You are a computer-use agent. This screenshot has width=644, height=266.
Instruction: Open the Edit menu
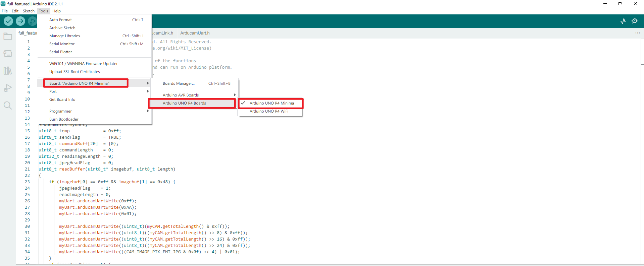(x=15, y=11)
